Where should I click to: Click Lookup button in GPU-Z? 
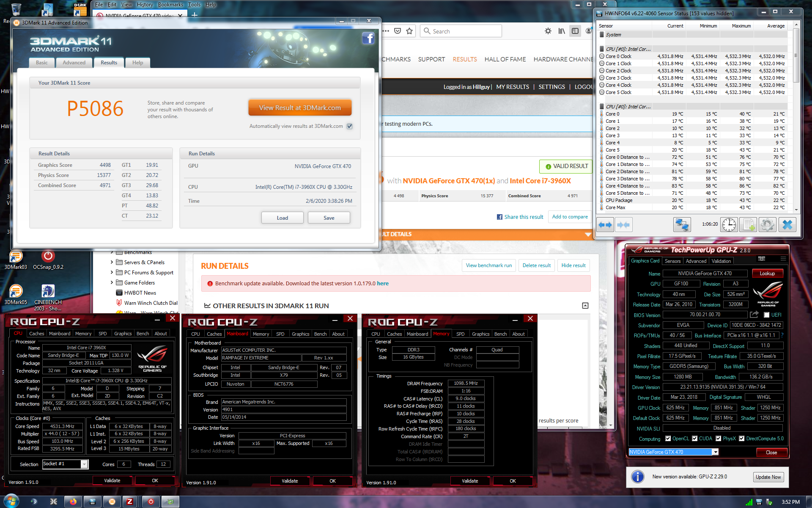coord(767,273)
